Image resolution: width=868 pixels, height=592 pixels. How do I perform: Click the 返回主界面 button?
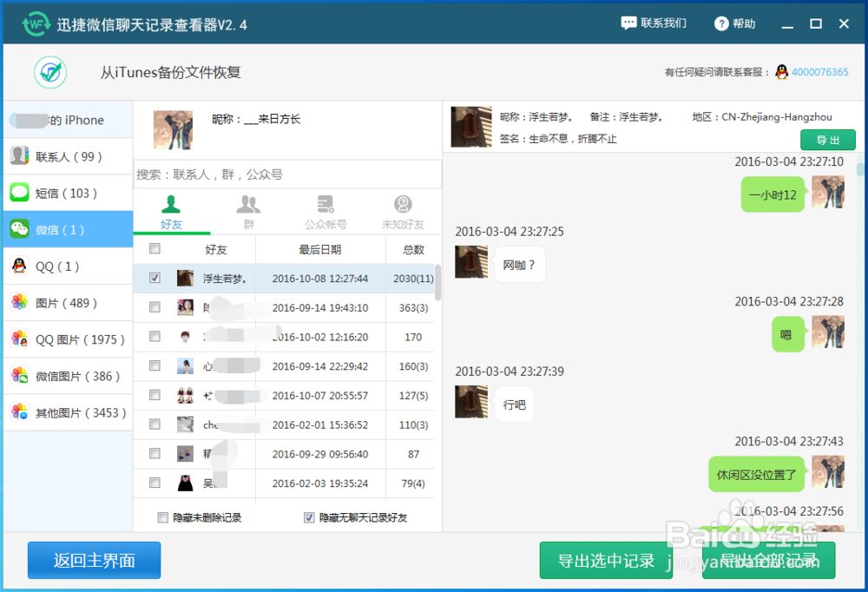coord(93,560)
